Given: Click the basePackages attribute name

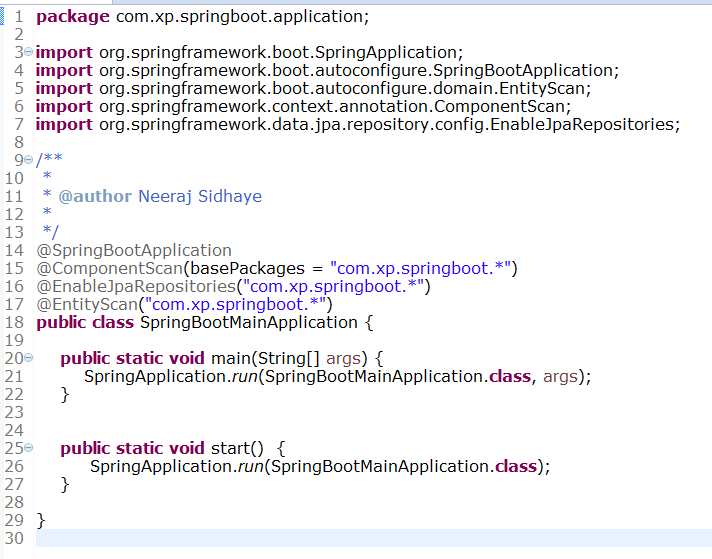Looking at the screenshot, I should (x=247, y=268).
